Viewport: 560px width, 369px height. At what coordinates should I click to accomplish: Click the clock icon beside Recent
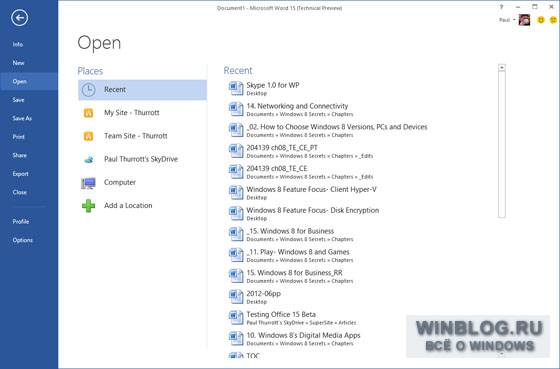coord(88,90)
